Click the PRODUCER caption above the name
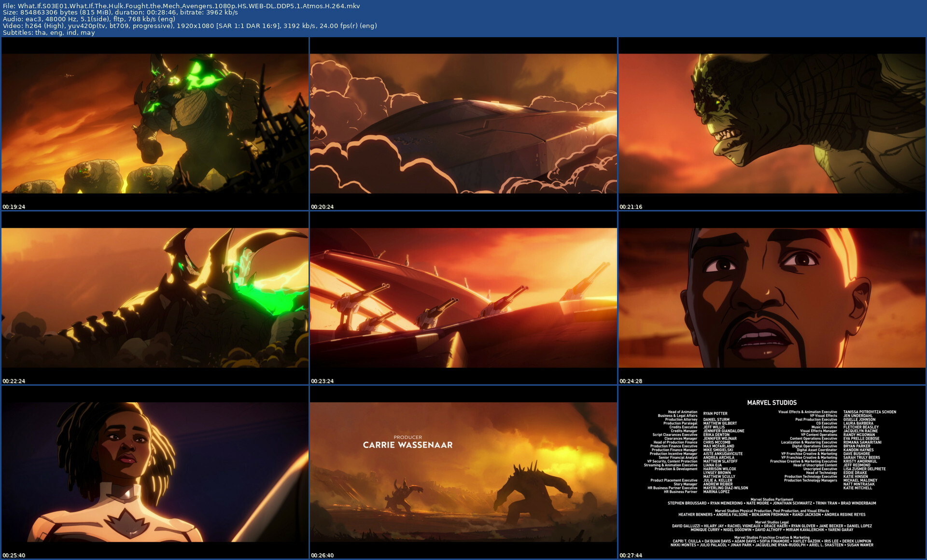The image size is (927, 560). [408, 437]
